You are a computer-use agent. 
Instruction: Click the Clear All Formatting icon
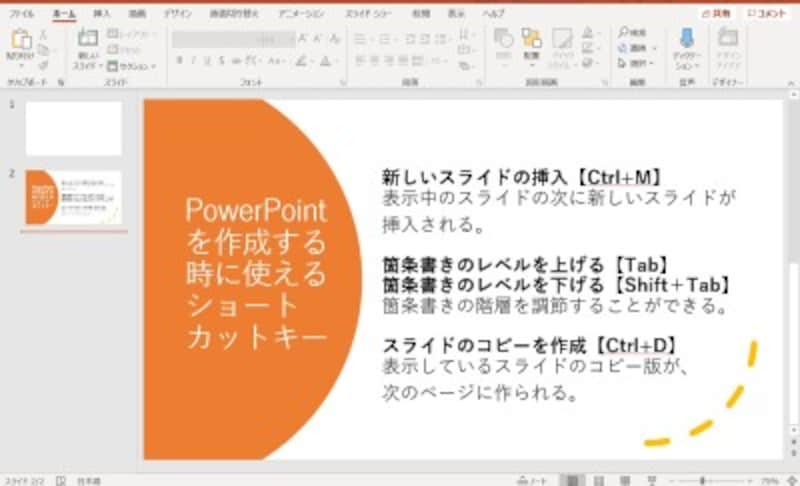click(x=334, y=38)
